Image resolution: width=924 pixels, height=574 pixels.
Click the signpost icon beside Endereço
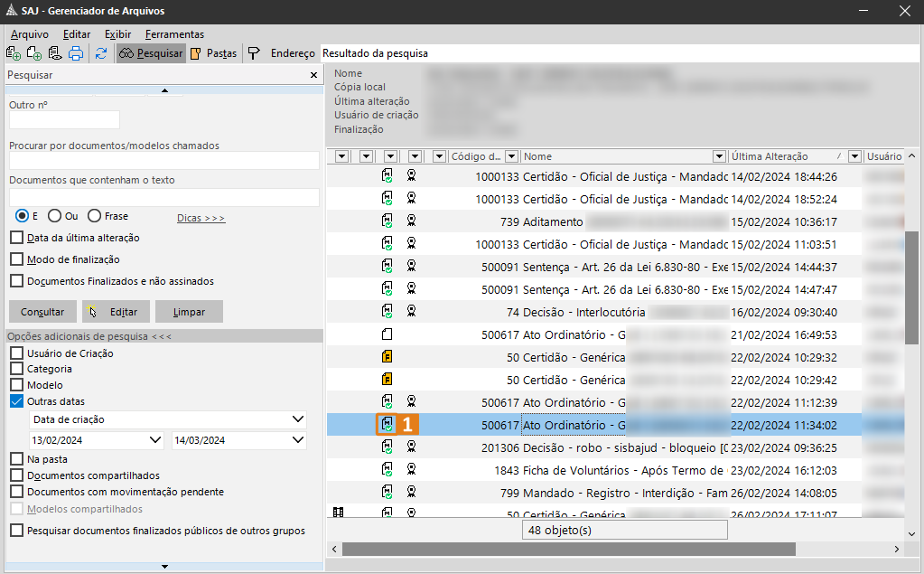254,53
